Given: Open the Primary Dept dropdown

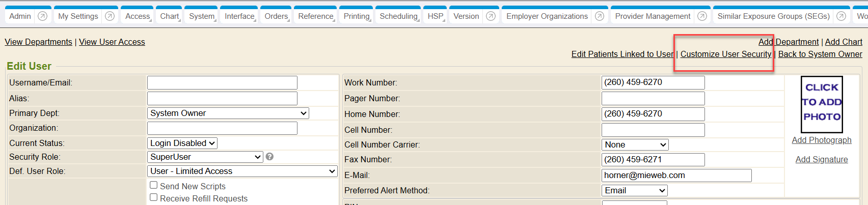Looking at the screenshot, I should [x=228, y=113].
